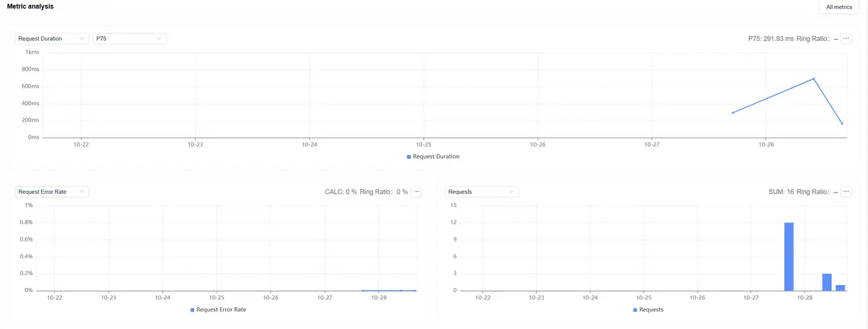This screenshot has height=329, width=868.
Task: Click the middle bar in Requests chart
Action: tap(827, 282)
